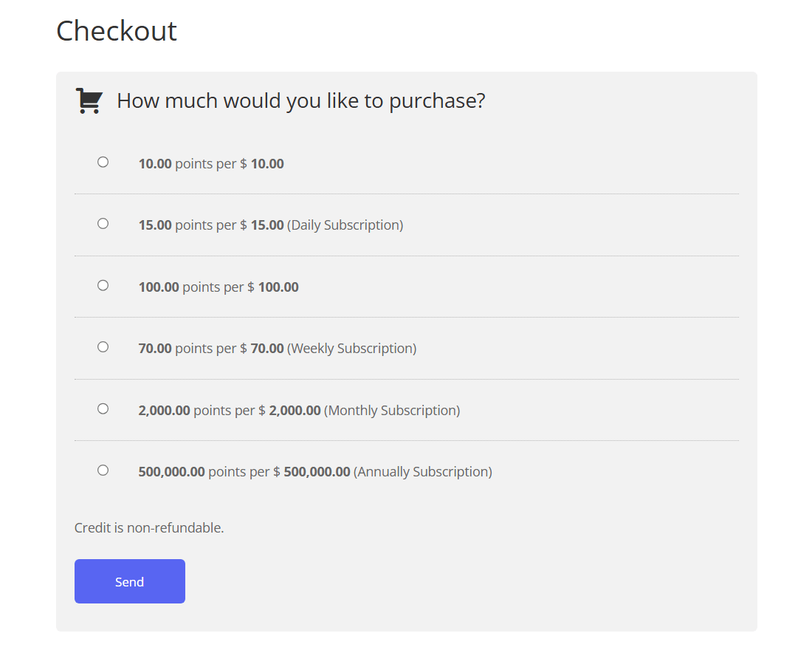Viewport: 812px width, 650px height.
Task: Click the "How much would you like to purchase?" heading
Action: pyautogui.click(x=300, y=100)
